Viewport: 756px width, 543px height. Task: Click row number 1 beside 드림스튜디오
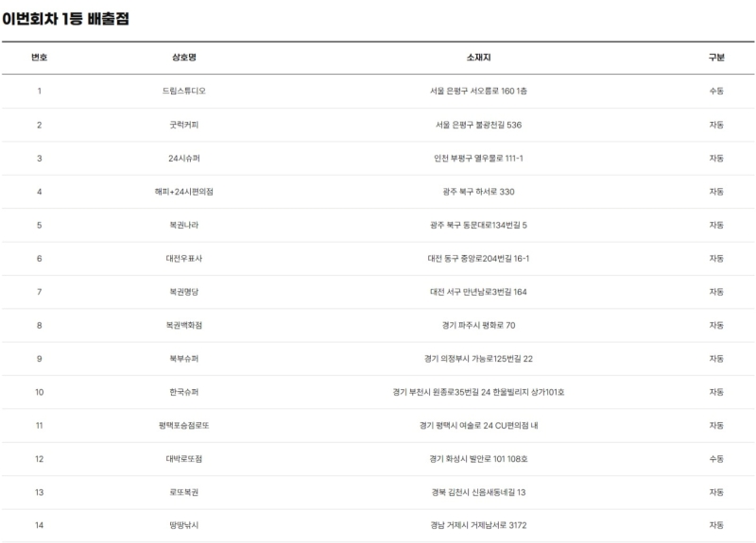(39, 91)
